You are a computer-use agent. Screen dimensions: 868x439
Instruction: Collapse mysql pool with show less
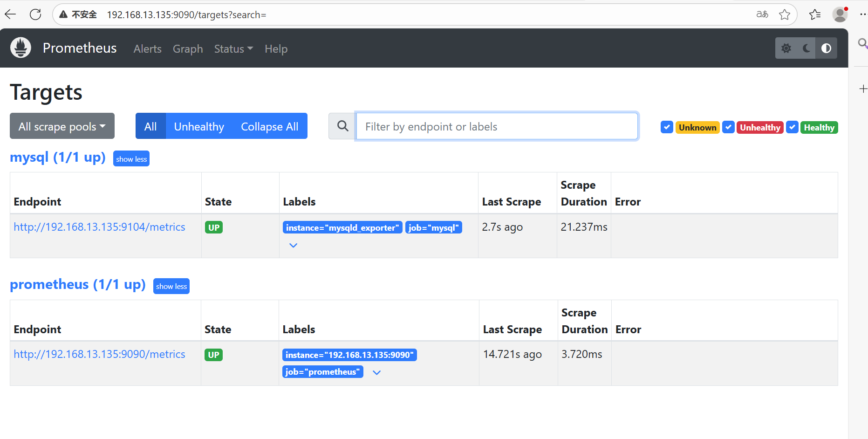pyautogui.click(x=131, y=159)
